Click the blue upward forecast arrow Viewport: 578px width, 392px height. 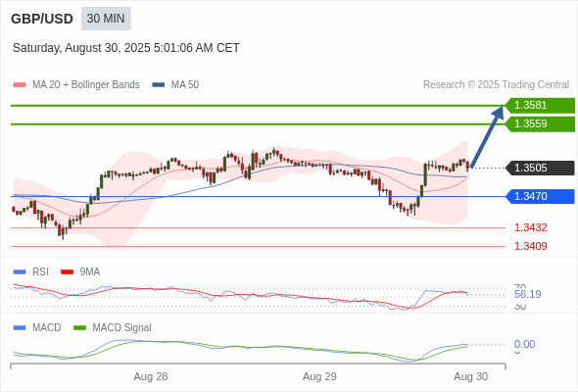487,137
